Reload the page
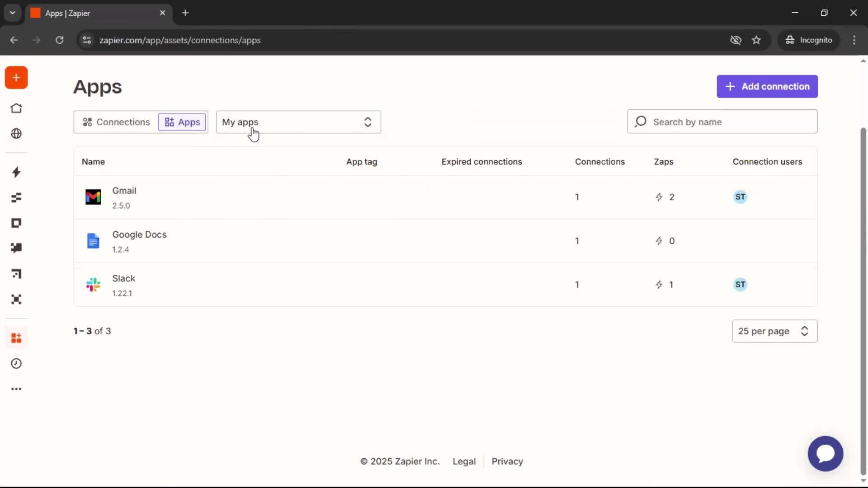This screenshot has height=488, width=868. point(59,40)
